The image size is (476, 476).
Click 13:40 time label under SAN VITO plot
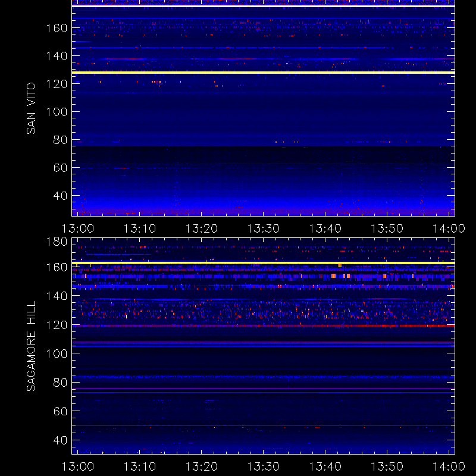tap(325, 228)
